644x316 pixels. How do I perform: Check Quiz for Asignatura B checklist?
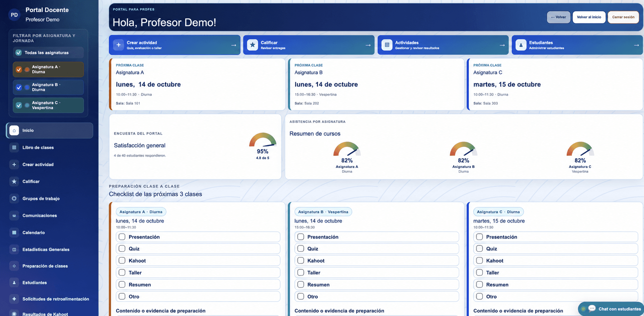pyautogui.click(x=301, y=248)
